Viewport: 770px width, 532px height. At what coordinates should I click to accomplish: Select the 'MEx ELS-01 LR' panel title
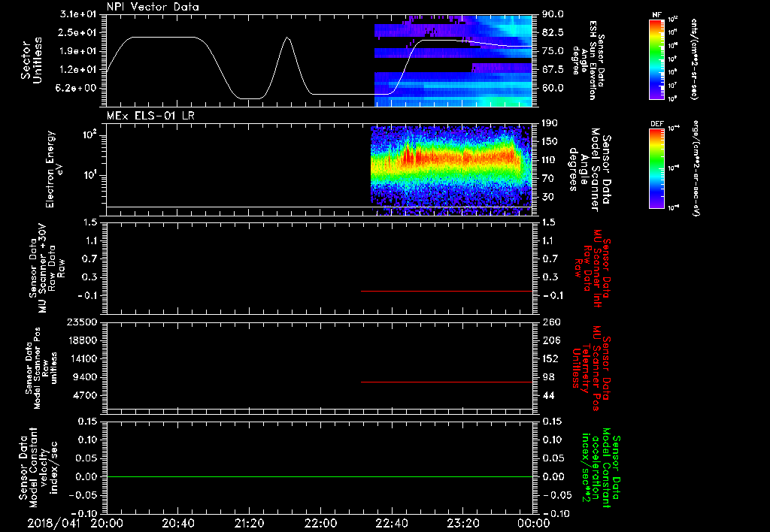[x=150, y=116]
